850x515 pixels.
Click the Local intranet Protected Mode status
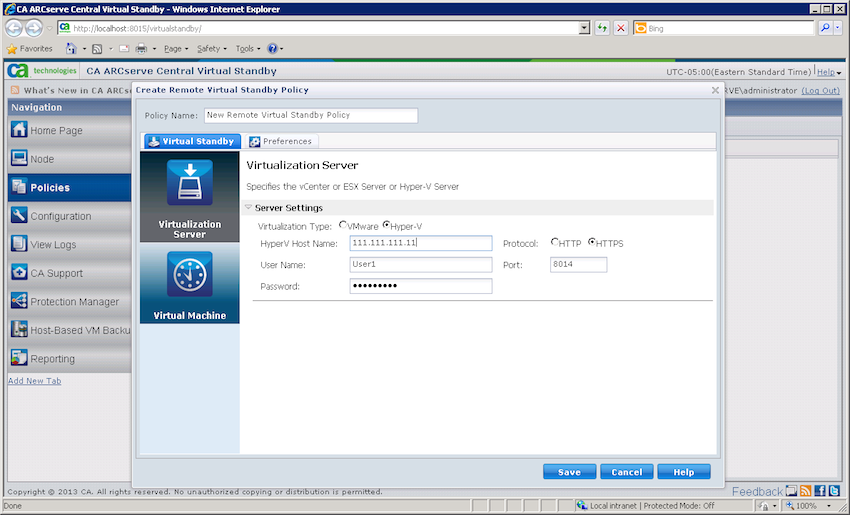point(652,506)
